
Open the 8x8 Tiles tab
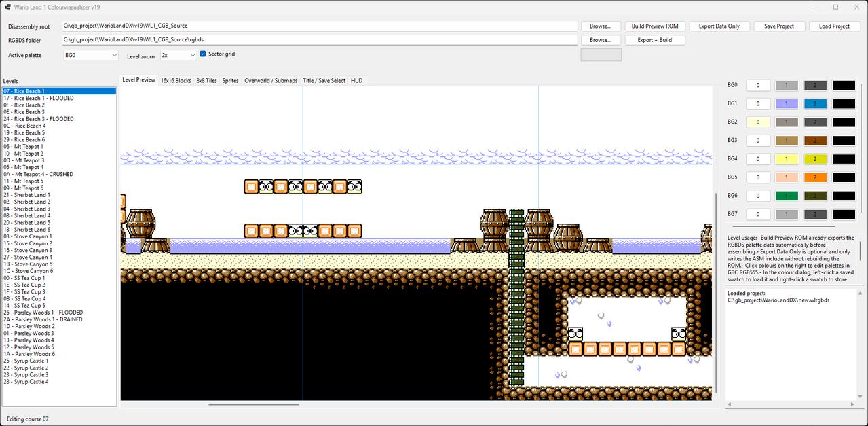(206, 80)
